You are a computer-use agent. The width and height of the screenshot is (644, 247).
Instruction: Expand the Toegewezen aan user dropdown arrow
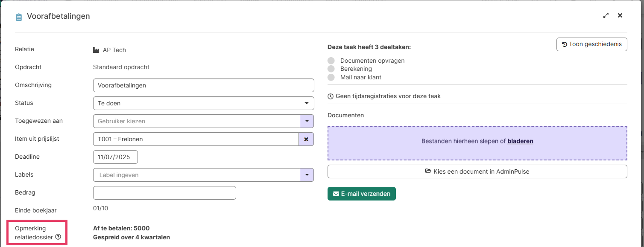click(307, 121)
